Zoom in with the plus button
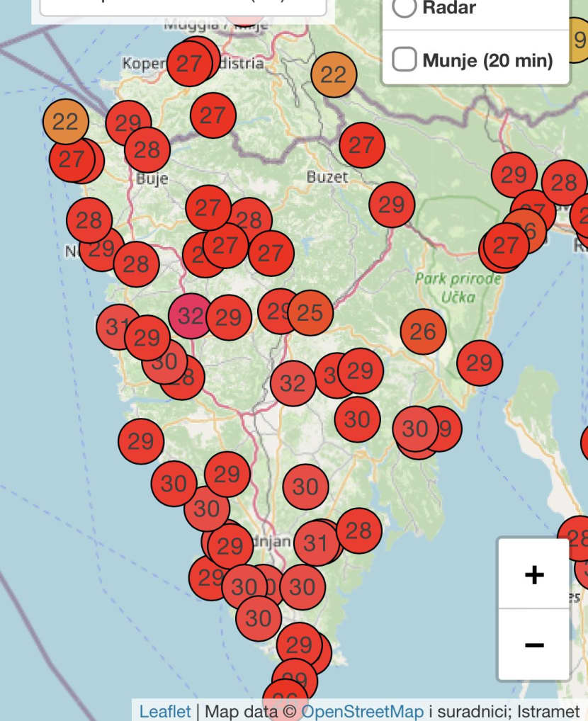 click(533, 574)
